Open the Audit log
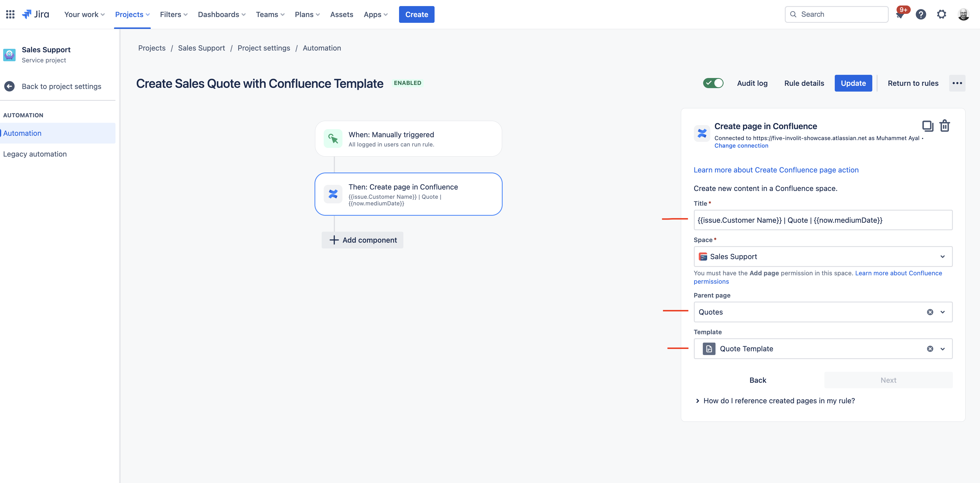This screenshot has height=483, width=980. tap(752, 83)
